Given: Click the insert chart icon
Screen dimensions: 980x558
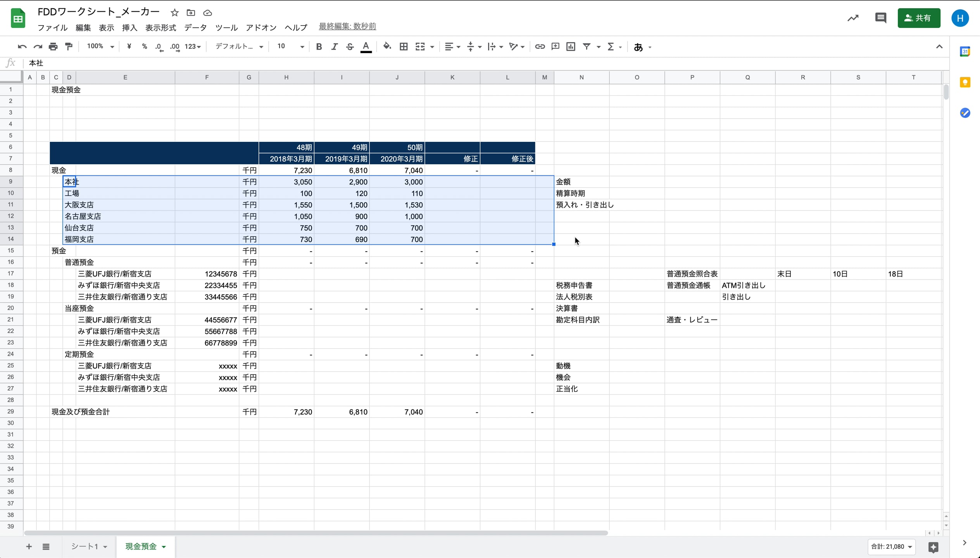Looking at the screenshot, I should [x=571, y=47].
